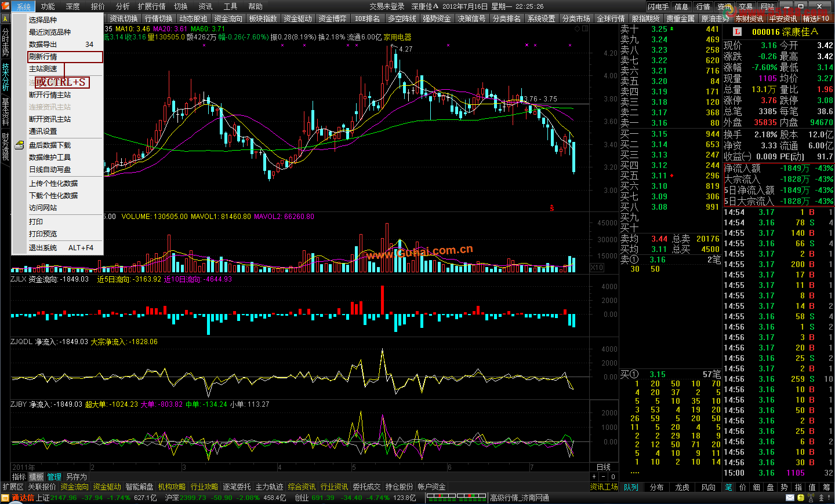835x504 pixels.
Task: Select 日线自动写盘 menu entry
Action: click(x=57, y=169)
